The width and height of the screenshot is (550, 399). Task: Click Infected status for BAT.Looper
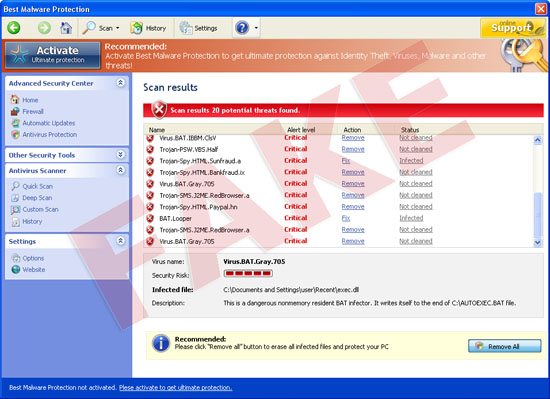(411, 218)
